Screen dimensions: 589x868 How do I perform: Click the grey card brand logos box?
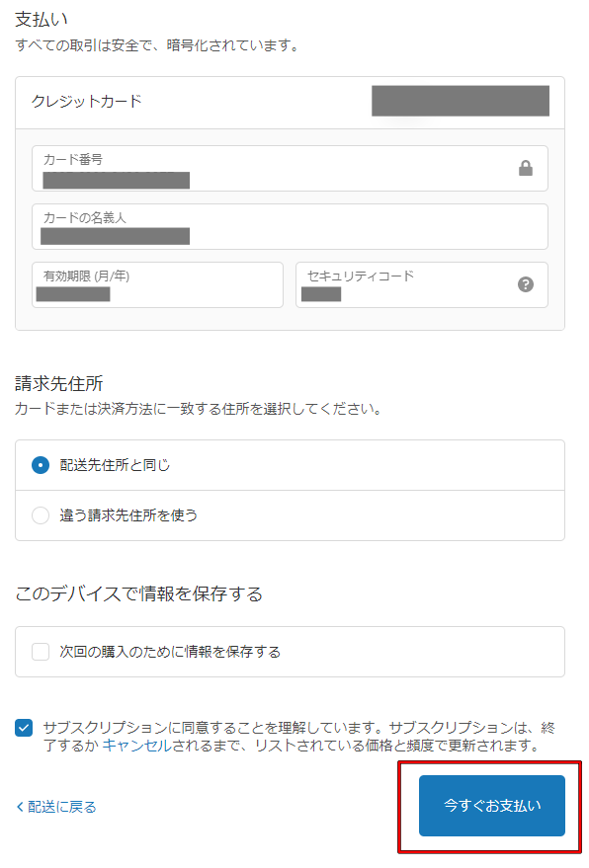(460, 101)
